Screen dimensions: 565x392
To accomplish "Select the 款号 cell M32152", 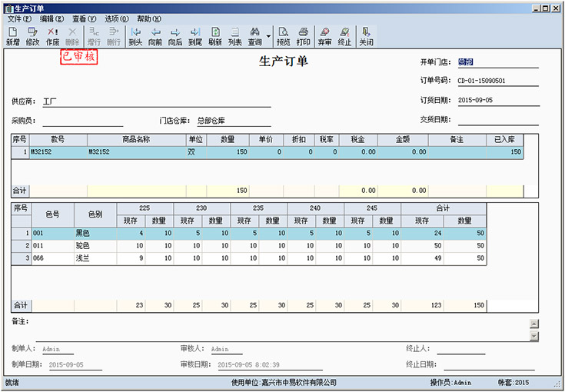I will coord(58,152).
